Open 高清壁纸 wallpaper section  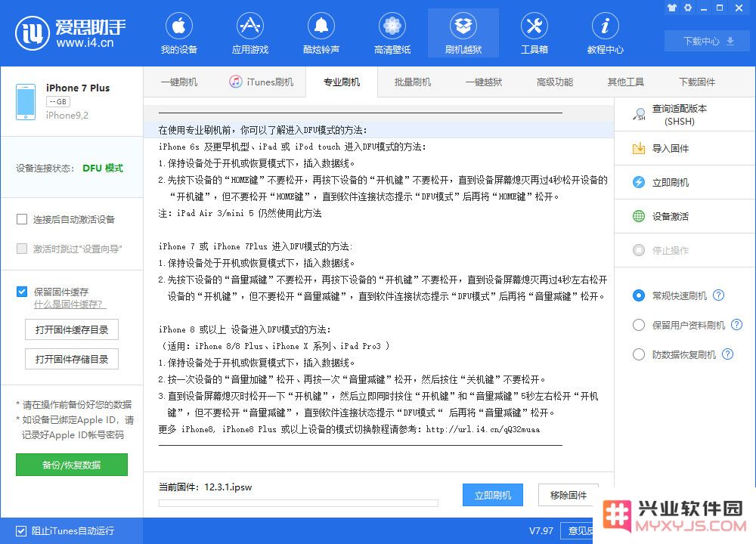click(x=392, y=33)
